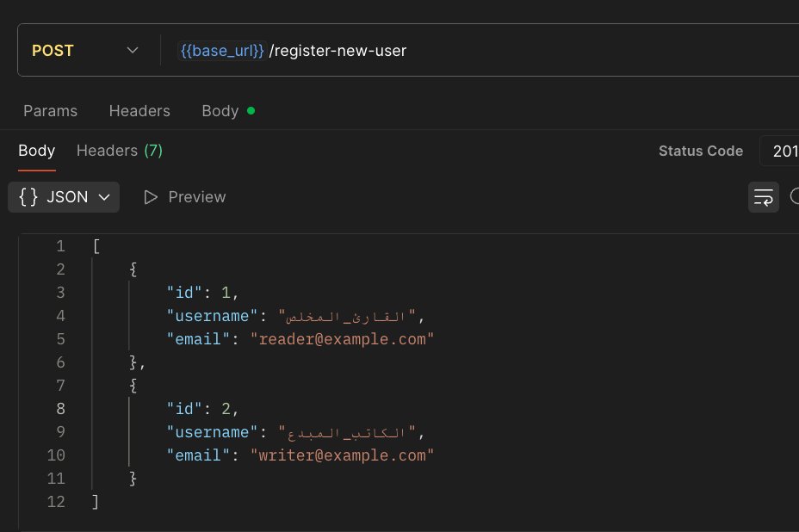799x532 pixels.
Task: Click the "username" key on line 9
Action: point(212,432)
